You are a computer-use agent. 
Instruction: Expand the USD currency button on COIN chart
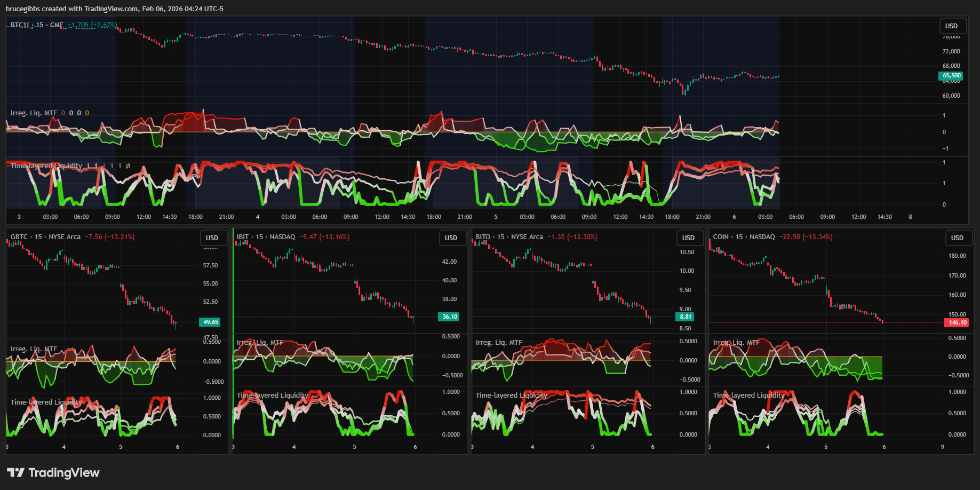tap(957, 238)
